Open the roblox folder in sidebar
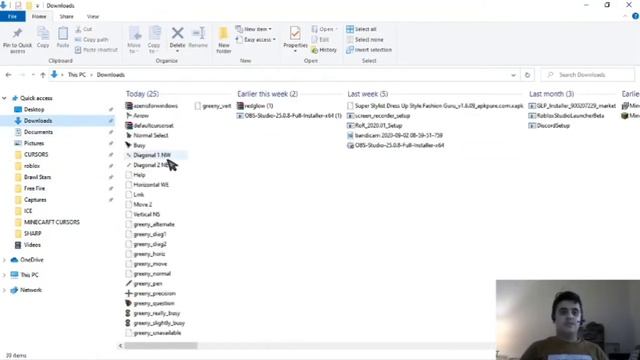This screenshot has width=640, height=360. (x=32, y=166)
